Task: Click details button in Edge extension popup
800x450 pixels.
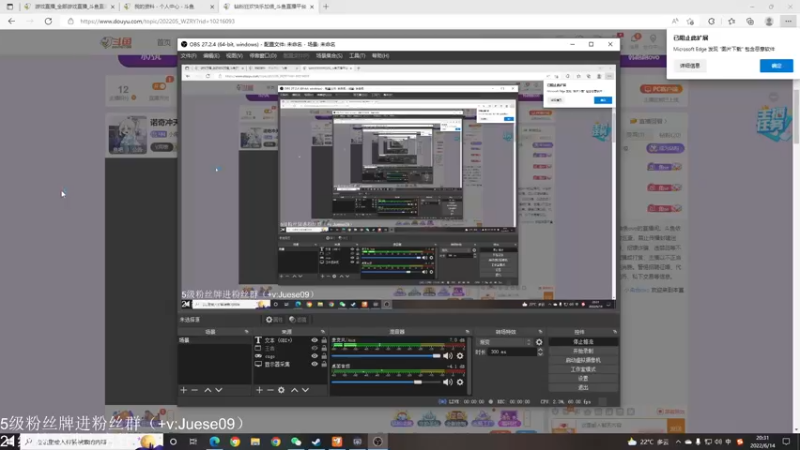Action: pyautogui.click(x=690, y=66)
